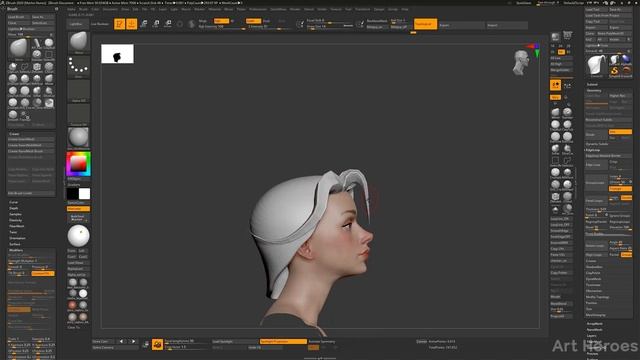640x360 pixels.
Task: Select the black secondary color swatch
Action: coord(73,194)
